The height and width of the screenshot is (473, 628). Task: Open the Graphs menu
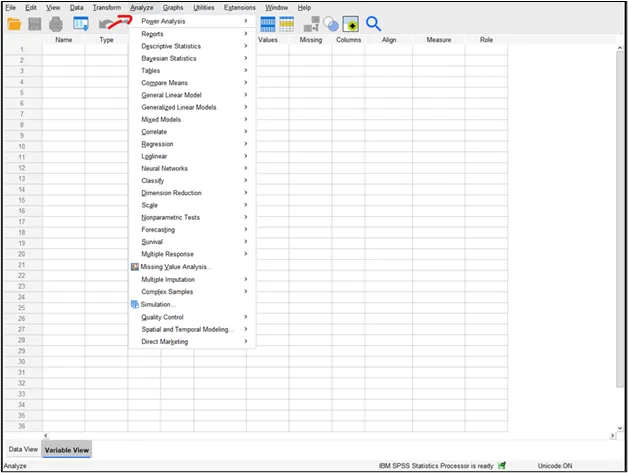(173, 7)
